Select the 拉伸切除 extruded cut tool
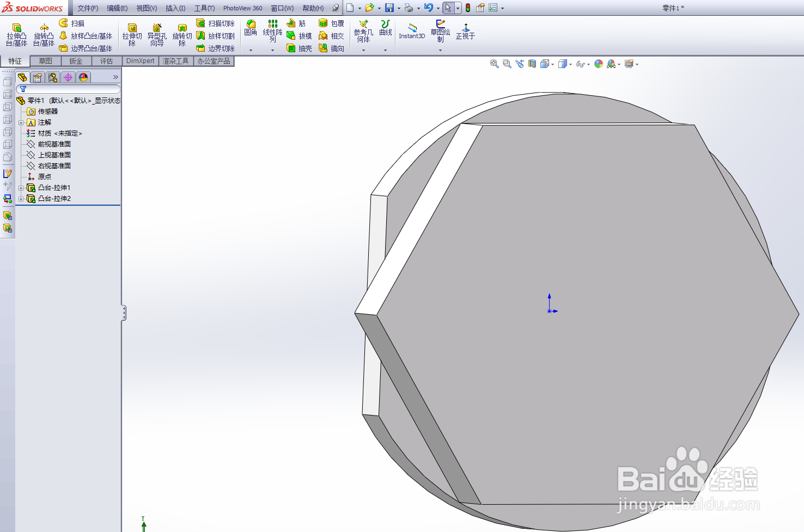The width and height of the screenshot is (804, 532). (132, 35)
